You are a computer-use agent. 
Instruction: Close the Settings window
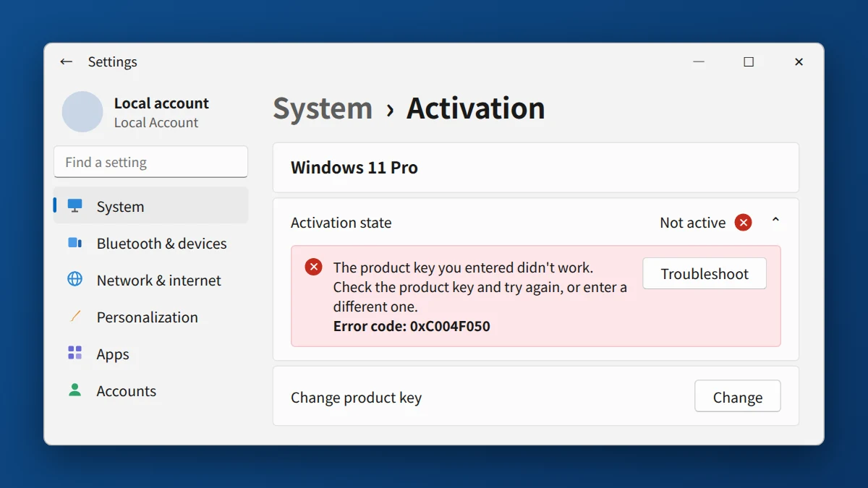coord(799,62)
